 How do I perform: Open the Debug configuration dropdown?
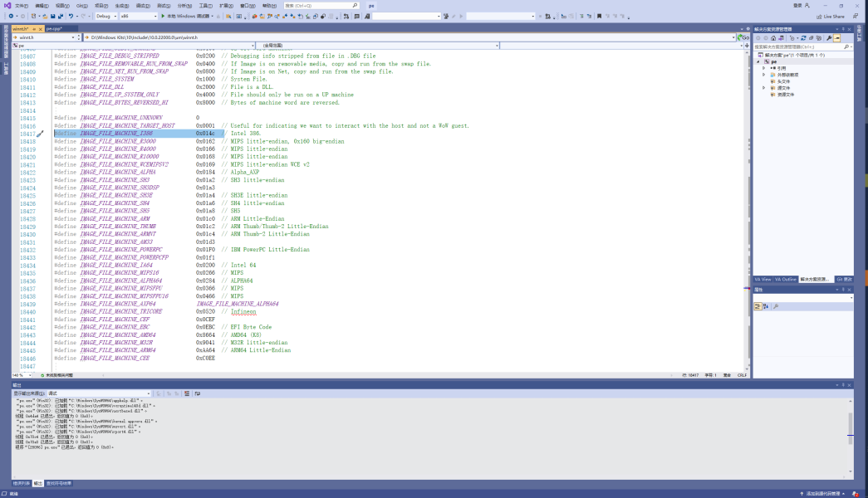[x=105, y=16]
